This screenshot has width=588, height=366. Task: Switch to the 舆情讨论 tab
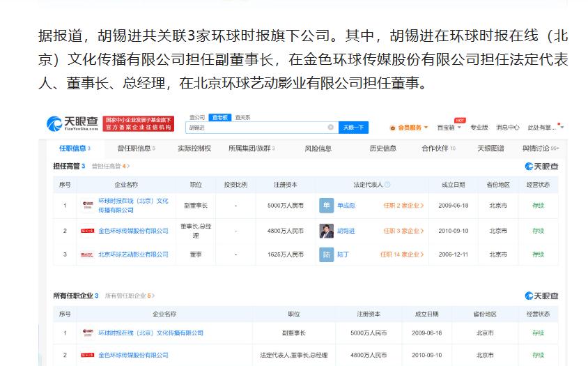[x=541, y=148]
